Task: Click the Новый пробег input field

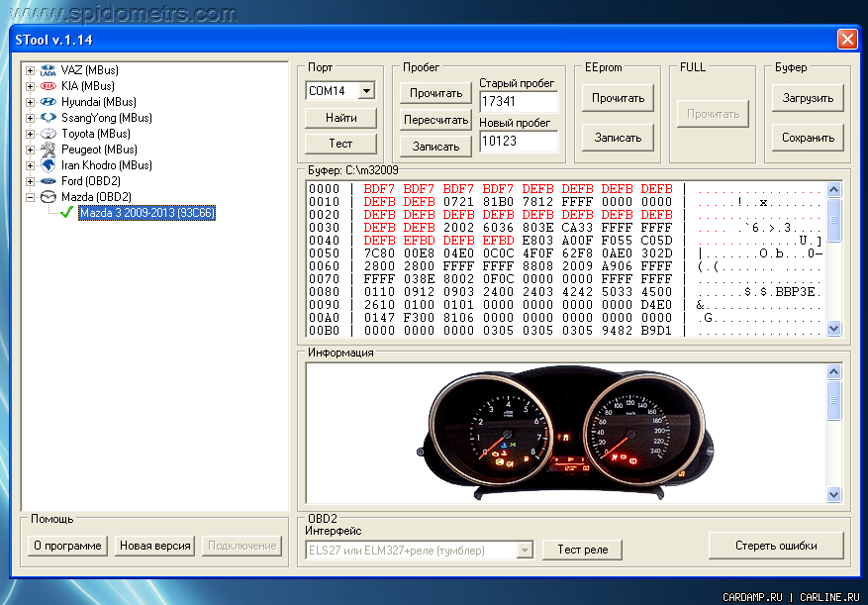Action: 519,142
